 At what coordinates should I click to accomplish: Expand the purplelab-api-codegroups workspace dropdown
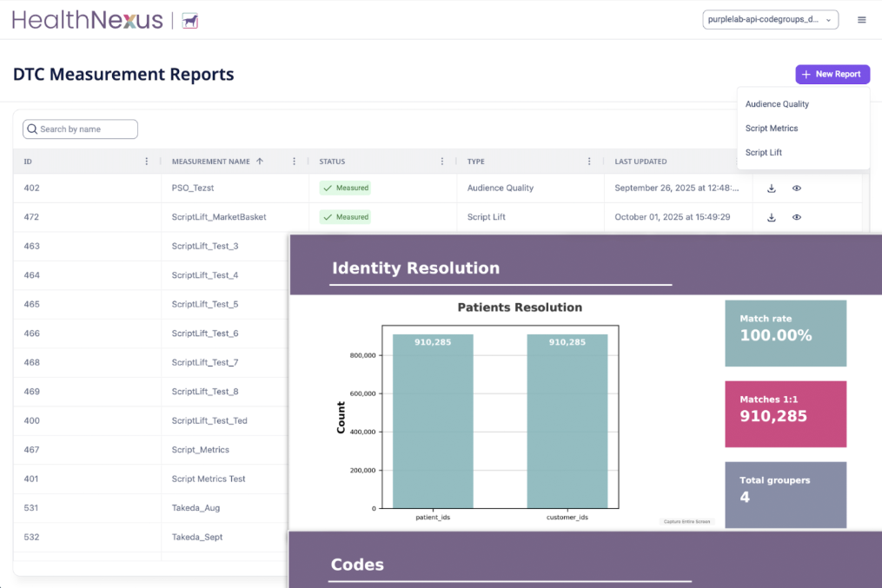pyautogui.click(x=770, y=20)
